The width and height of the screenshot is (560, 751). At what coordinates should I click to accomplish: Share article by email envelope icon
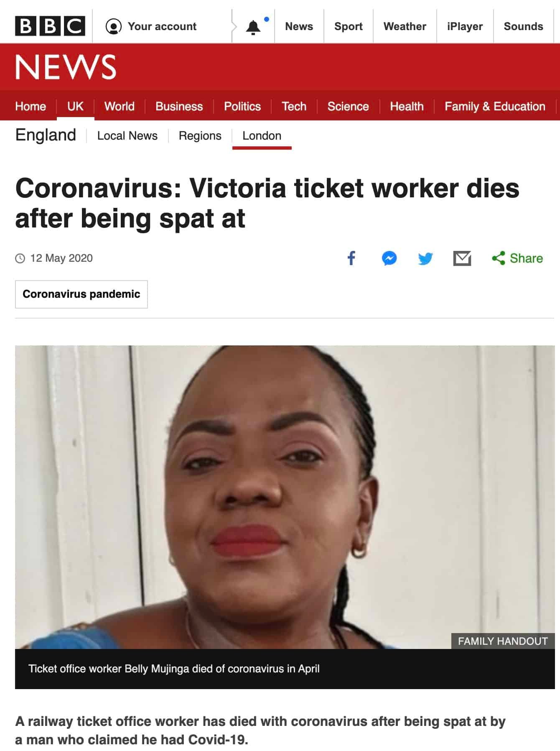[x=462, y=258]
